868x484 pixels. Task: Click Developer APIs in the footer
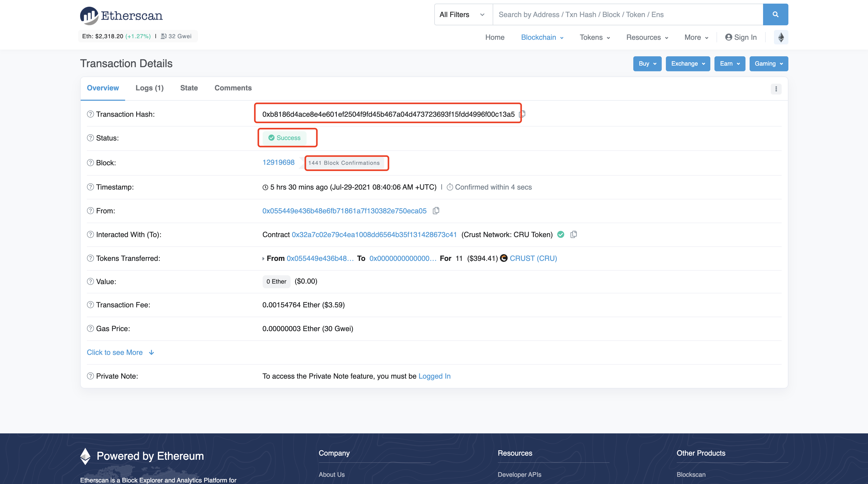519,474
